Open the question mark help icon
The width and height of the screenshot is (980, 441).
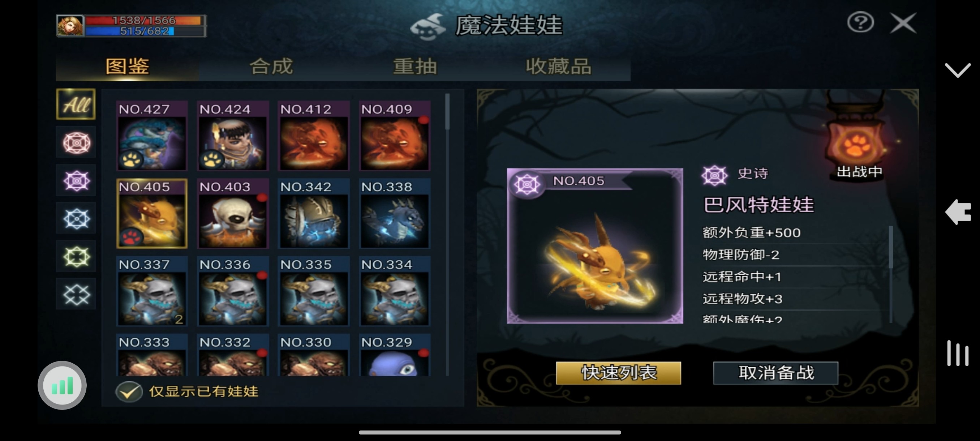pos(860,23)
